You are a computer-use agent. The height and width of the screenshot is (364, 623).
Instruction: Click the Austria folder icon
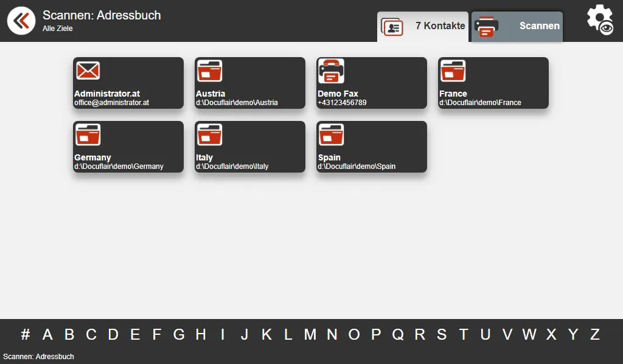click(x=209, y=71)
